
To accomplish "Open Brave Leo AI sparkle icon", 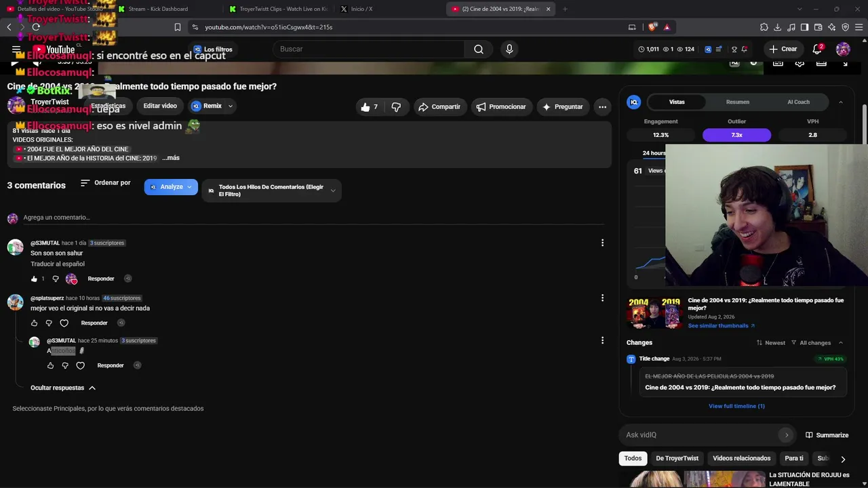I will pyautogui.click(x=831, y=27).
